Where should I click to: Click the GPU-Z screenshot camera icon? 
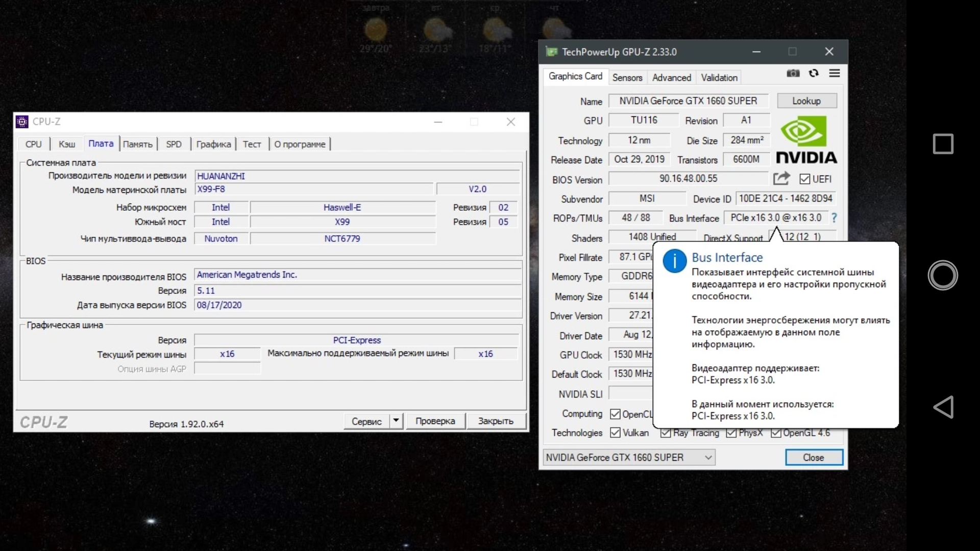click(x=793, y=73)
